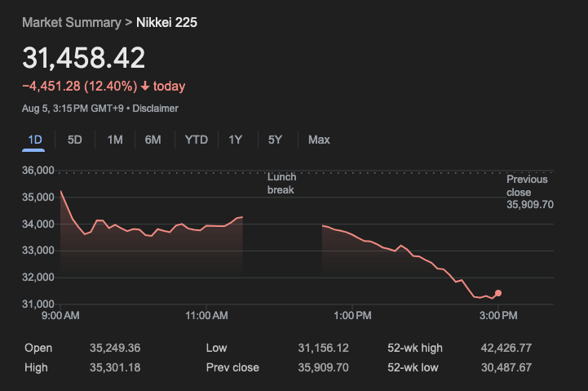Click the red down arrow icon
The image size is (588, 391).
pos(145,87)
